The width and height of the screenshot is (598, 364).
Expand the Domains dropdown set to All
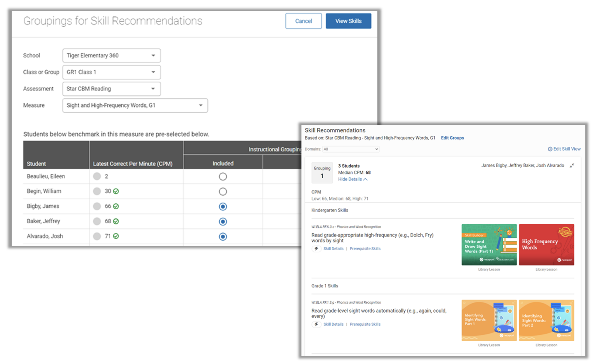click(x=351, y=149)
